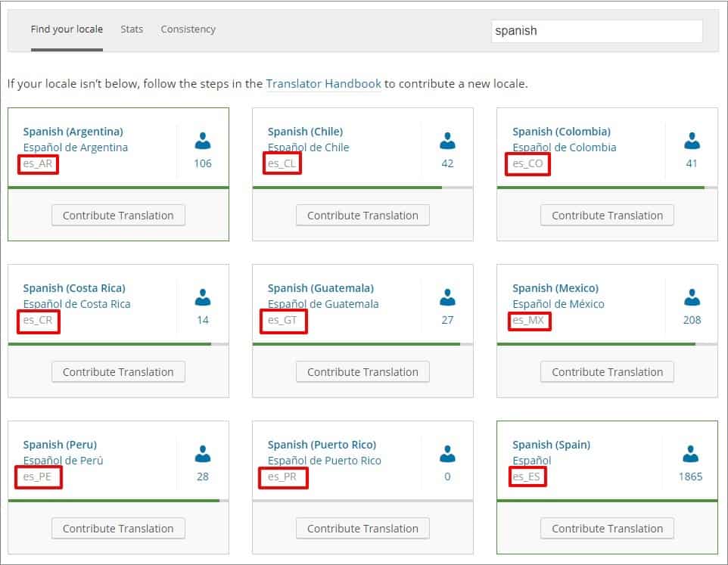The width and height of the screenshot is (728, 565).
Task: Click the contributors icon for Spanish (Costa Rica)
Action: click(x=202, y=297)
